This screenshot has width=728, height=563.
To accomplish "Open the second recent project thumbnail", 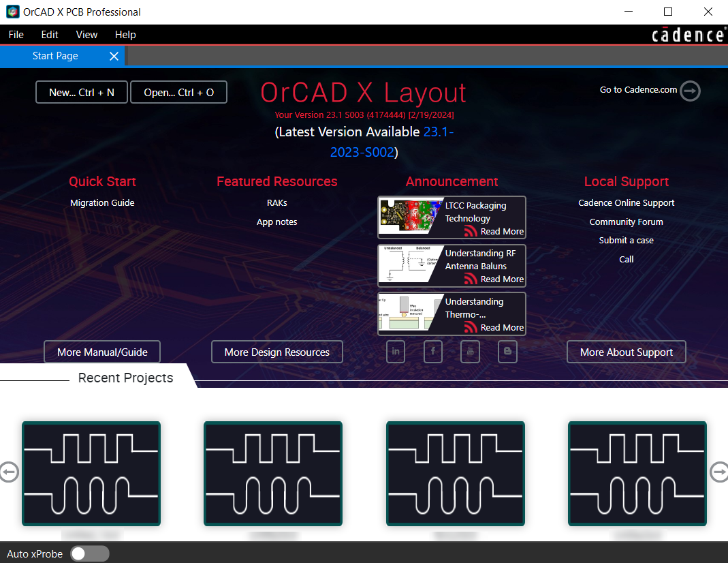I will [273, 474].
